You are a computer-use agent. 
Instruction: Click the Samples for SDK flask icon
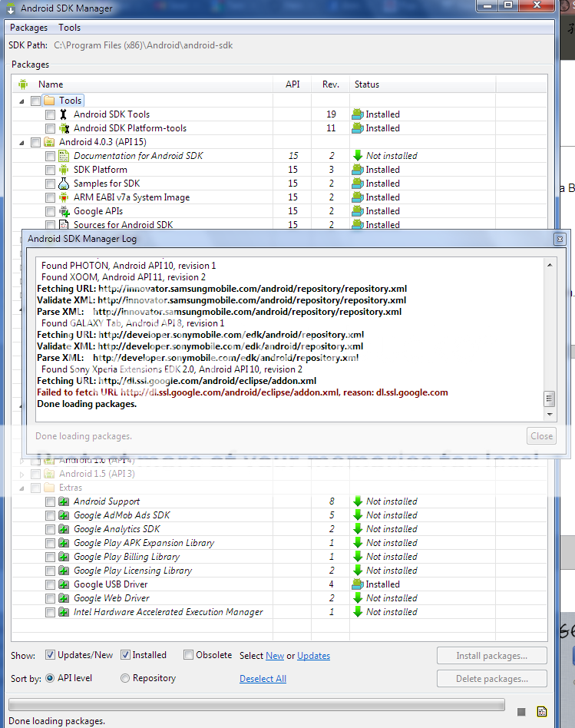pos(64,184)
